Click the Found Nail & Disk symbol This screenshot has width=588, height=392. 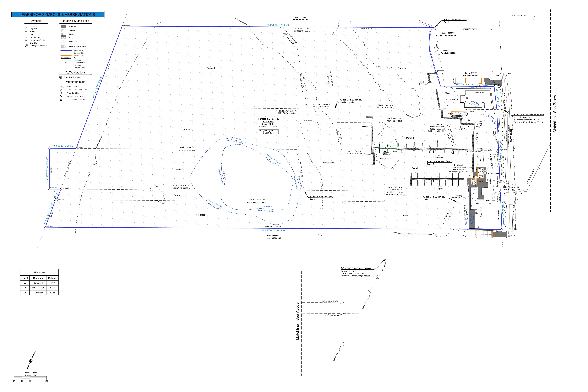61,93
